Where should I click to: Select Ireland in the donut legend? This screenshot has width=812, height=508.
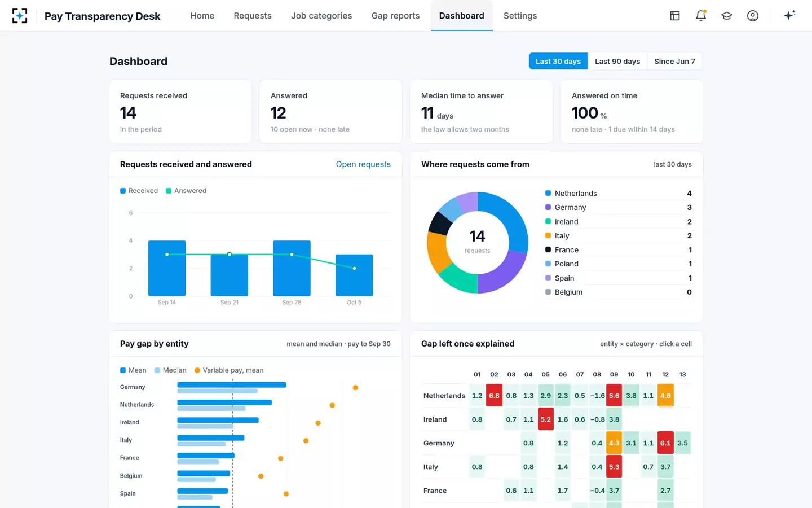(x=619, y=222)
